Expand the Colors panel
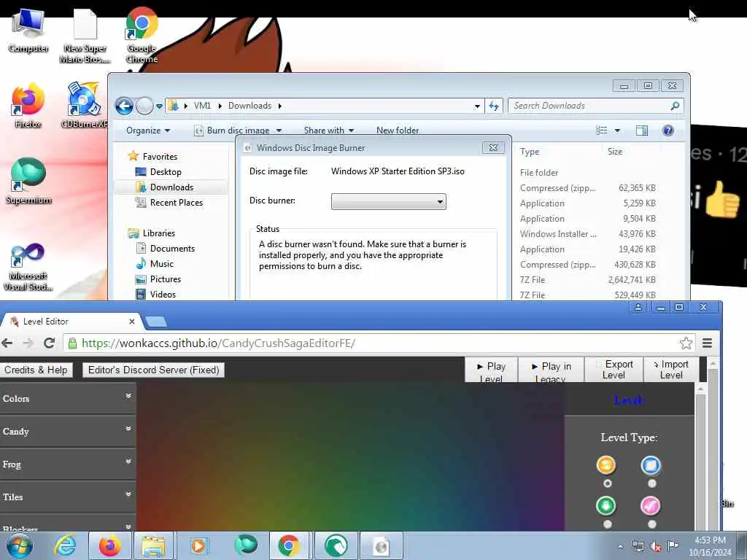The height and width of the screenshot is (560, 747). (68, 399)
